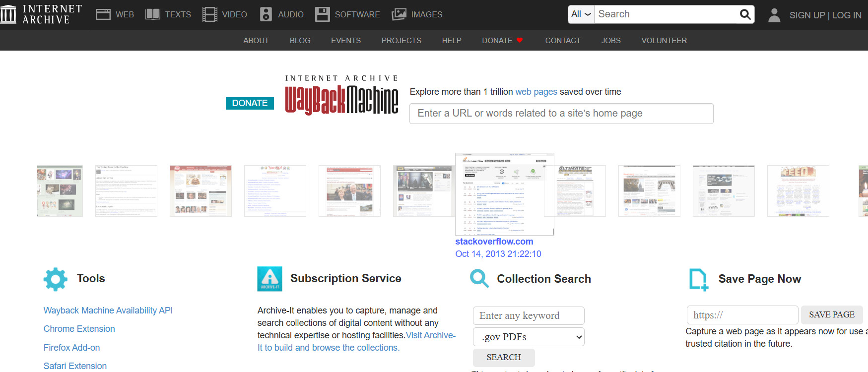Click the Audio speaker icon

click(266, 14)
